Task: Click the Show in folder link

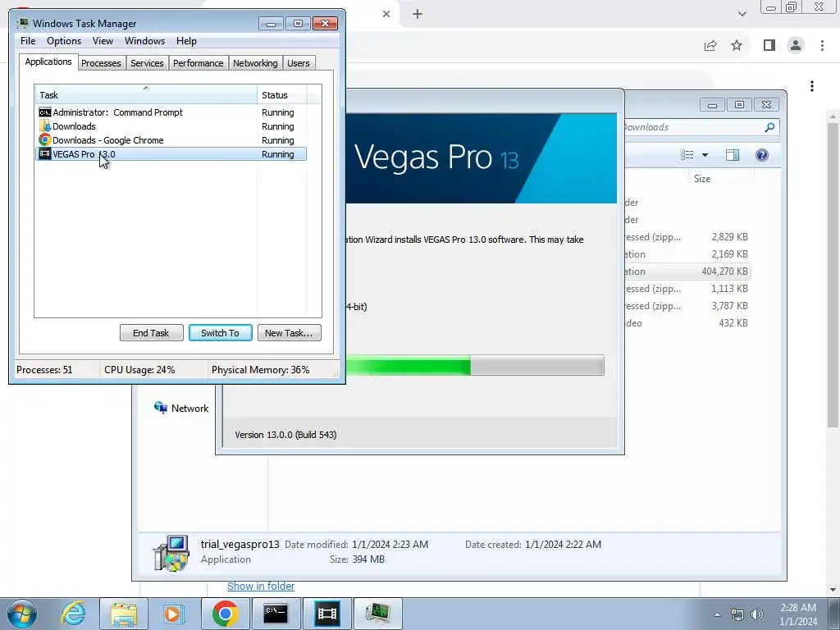Action: (261, 586)
